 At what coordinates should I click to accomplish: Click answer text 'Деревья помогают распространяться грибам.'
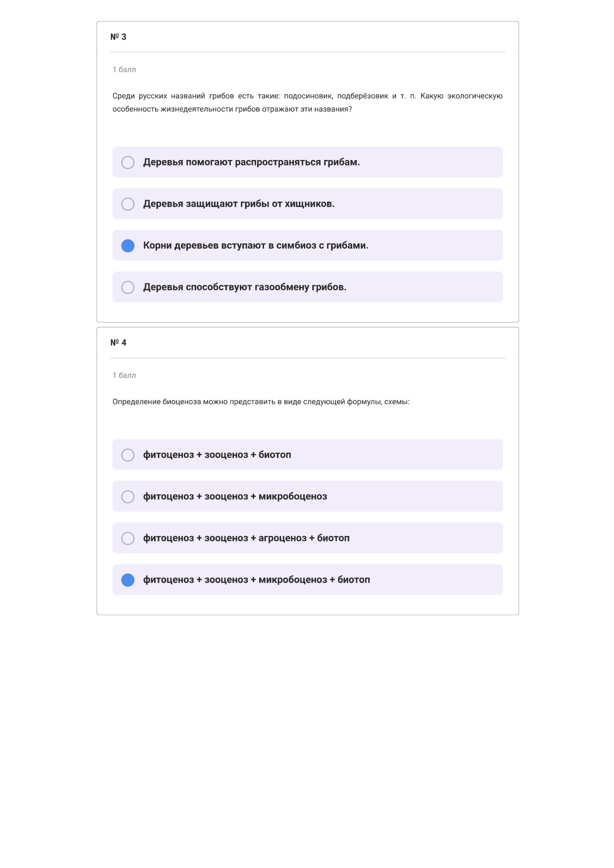251,162
